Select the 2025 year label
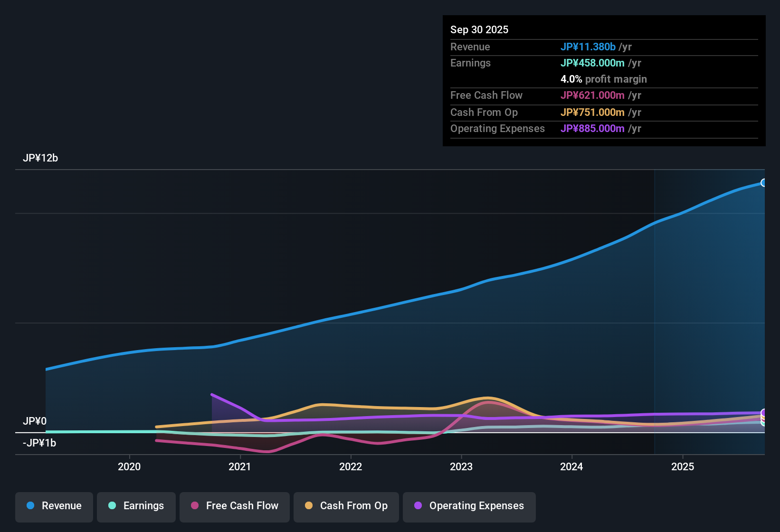 coord(683,467)
